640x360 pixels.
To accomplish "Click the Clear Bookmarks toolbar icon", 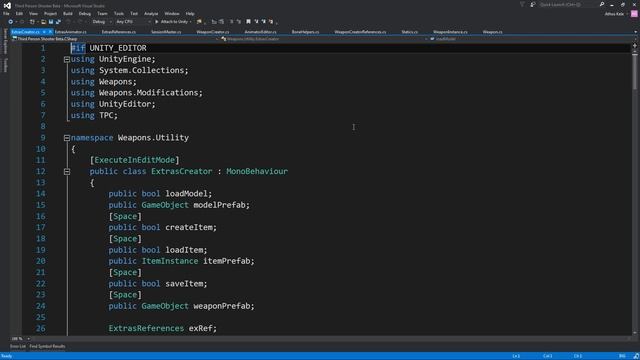I will coord(271,22).
